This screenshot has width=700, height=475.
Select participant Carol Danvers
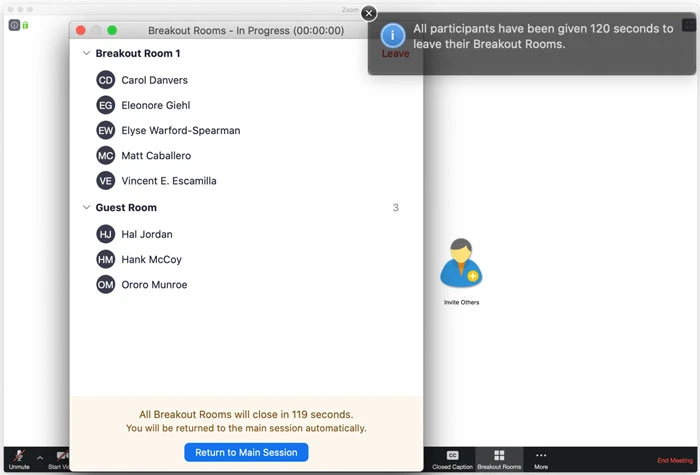(x=154, y=80)
